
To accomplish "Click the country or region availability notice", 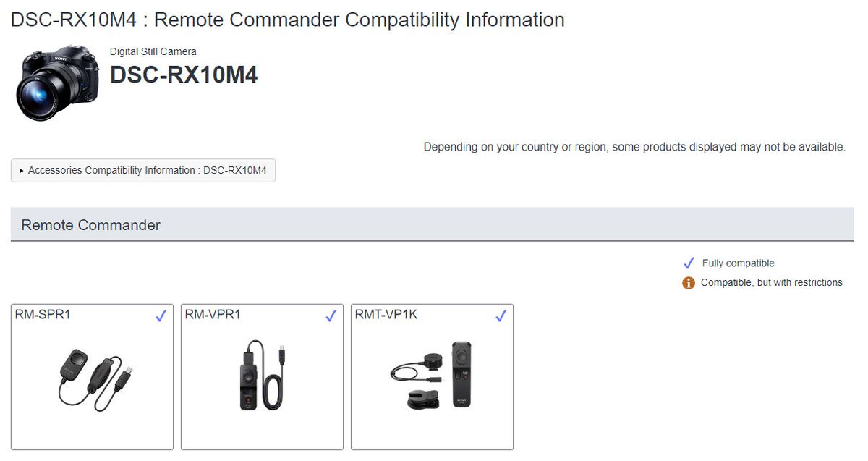I will click(x=634, y=147).
